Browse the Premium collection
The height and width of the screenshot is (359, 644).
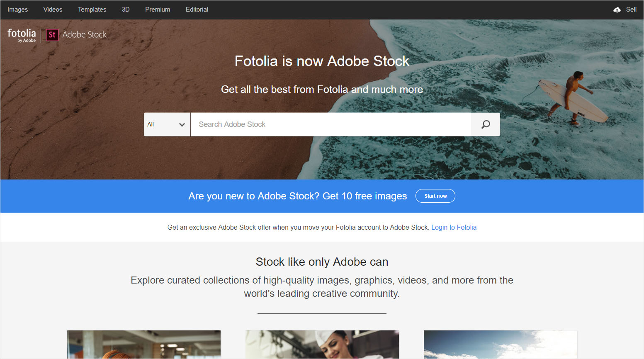pos(157,9)
